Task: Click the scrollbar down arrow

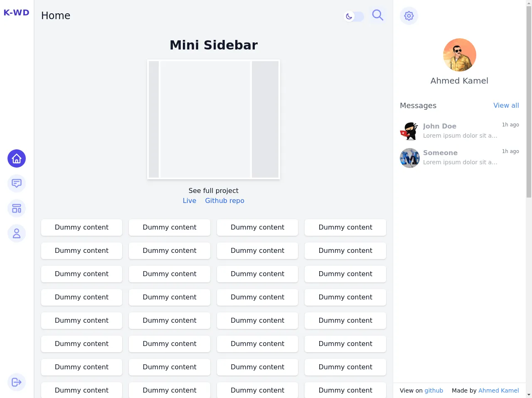Action: [x=529, y=394]
